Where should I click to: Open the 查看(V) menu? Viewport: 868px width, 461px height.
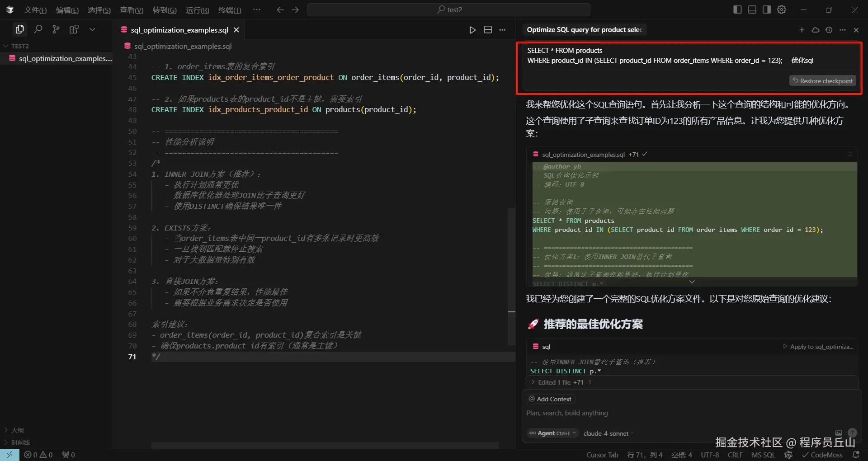132,10
